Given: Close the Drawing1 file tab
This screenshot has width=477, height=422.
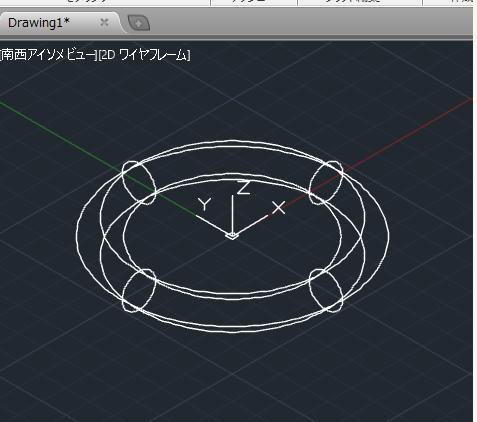Looking at the screenshot, I should click(104, 22).
